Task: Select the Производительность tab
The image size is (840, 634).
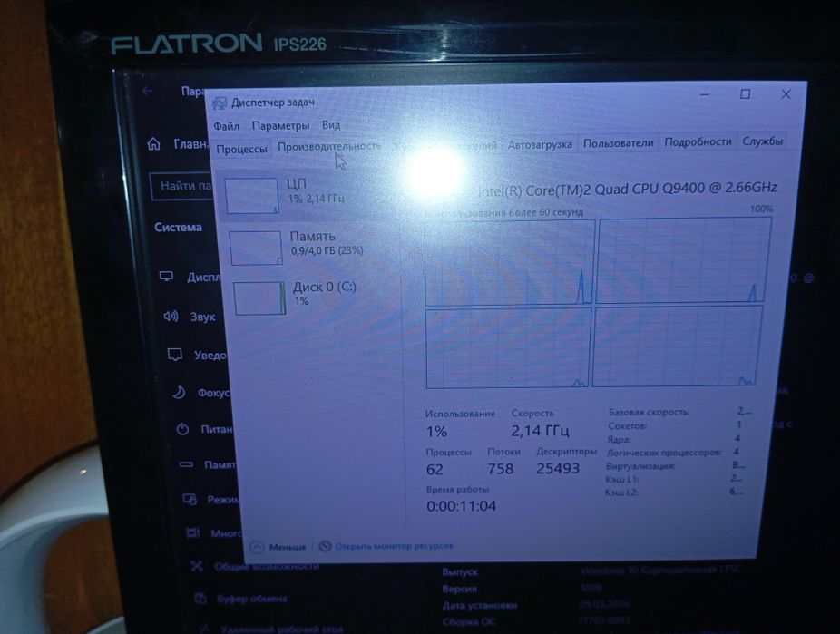Action: pos(329,146)
